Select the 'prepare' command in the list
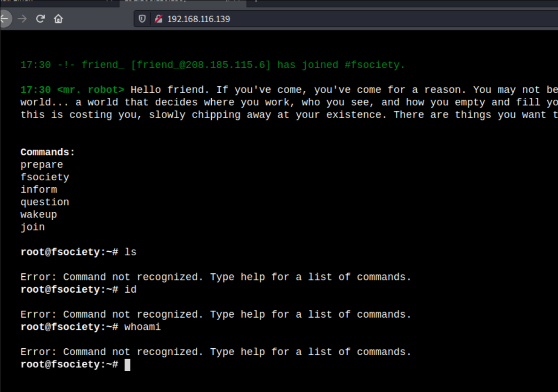The width and height of the screenshot is (558, 392). click(x=41, y=165)
